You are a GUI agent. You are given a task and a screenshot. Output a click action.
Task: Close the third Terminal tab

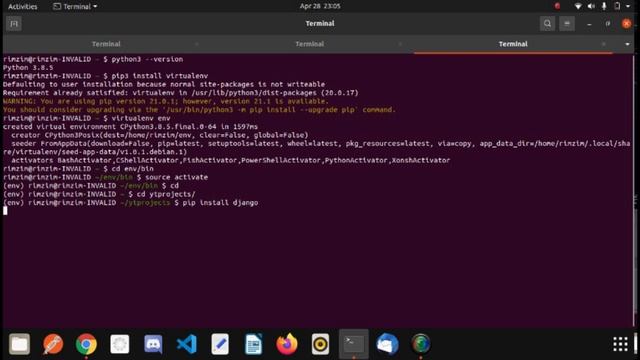(x=604, y=44)
